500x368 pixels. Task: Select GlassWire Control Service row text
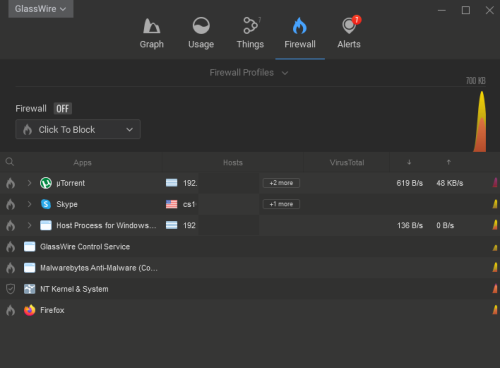pos(85,247)
